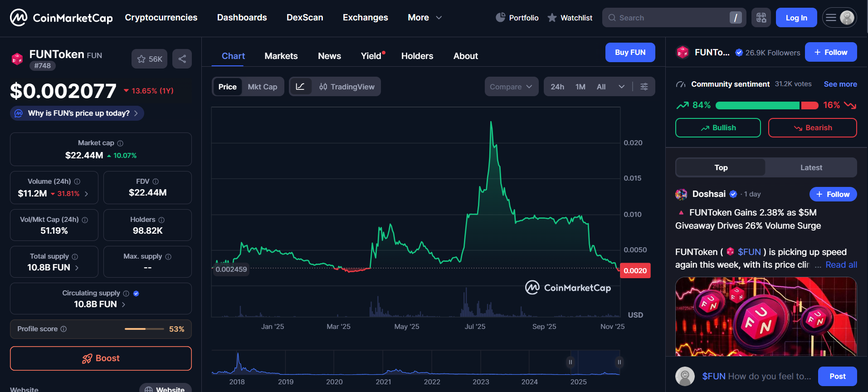Vote Bullish on community sentiment
Screen dimensions: 868x392
tap(718, 128)
